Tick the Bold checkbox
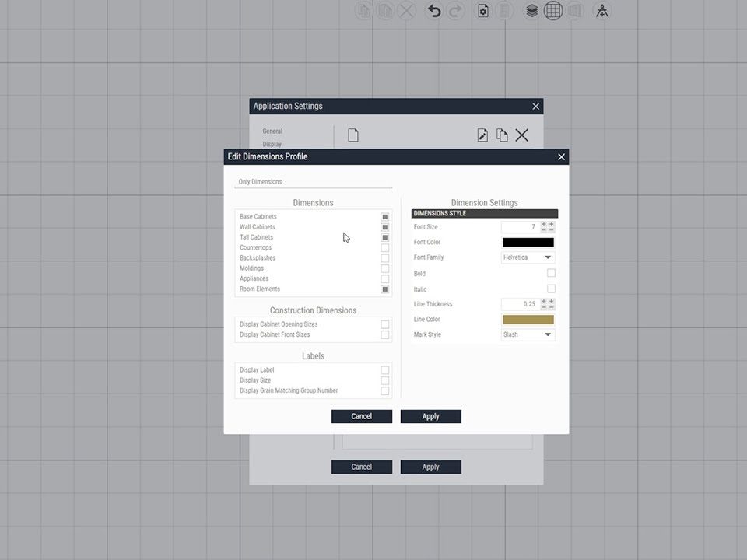Viewport: 747px width, 560px height. pyautogui.click(x=551, y=273)
